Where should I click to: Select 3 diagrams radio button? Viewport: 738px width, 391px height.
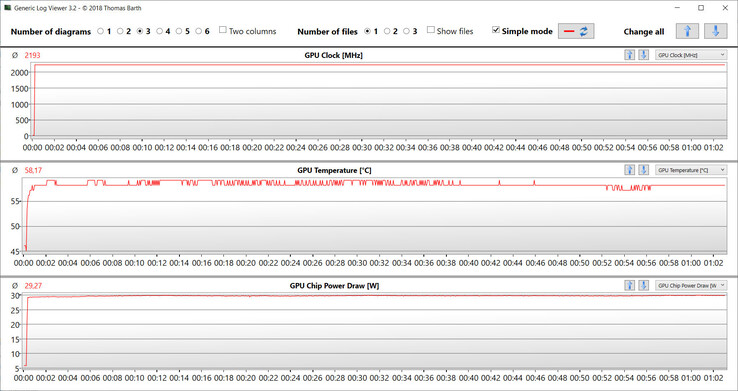click(x=140, y=32)
